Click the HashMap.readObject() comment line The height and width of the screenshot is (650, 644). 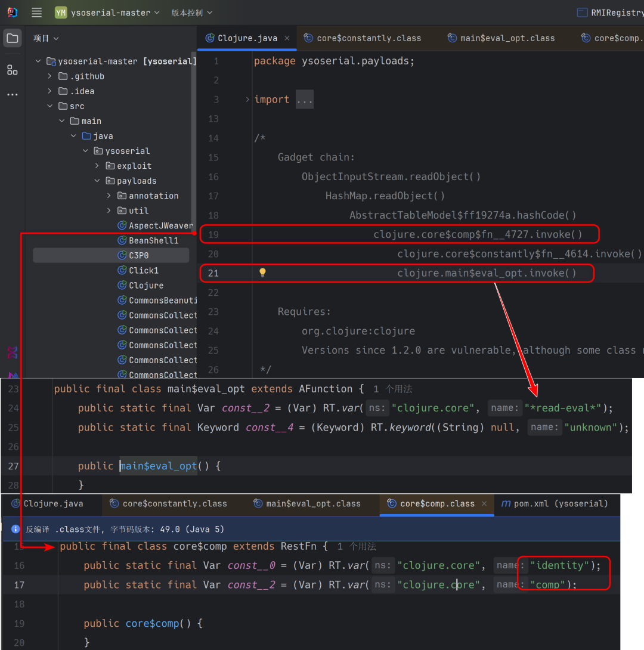(x=385, y=196)
